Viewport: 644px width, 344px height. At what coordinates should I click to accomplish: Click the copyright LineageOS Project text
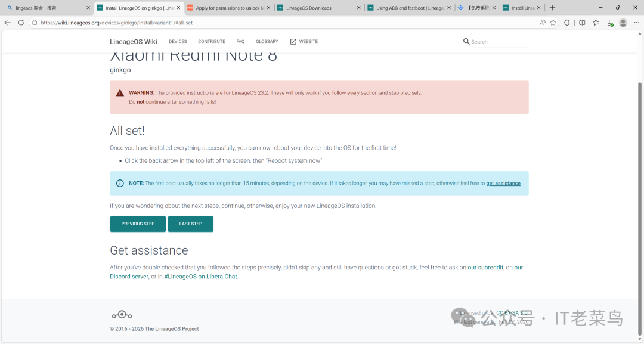click(x=154, y=329)
